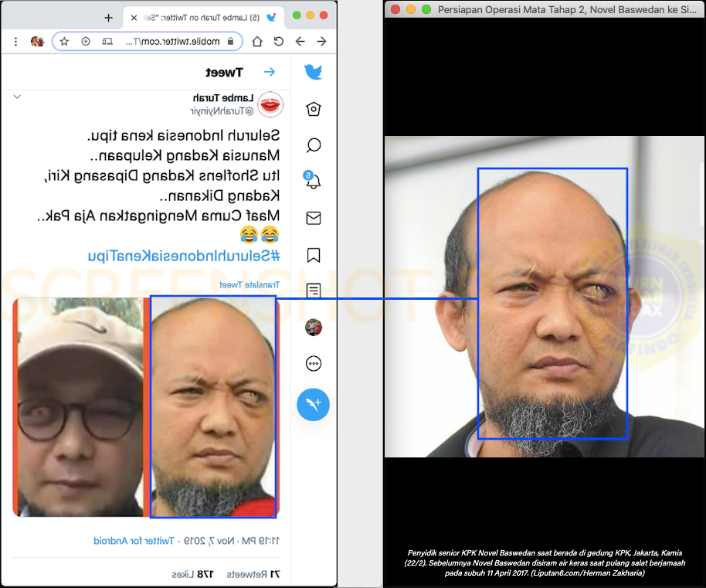The width and height of the screenshot is (706, 588).
Task: Click the #SeluruhIndonesiaKenaTipu hashtag link
Action: click(x=183, y=256)
